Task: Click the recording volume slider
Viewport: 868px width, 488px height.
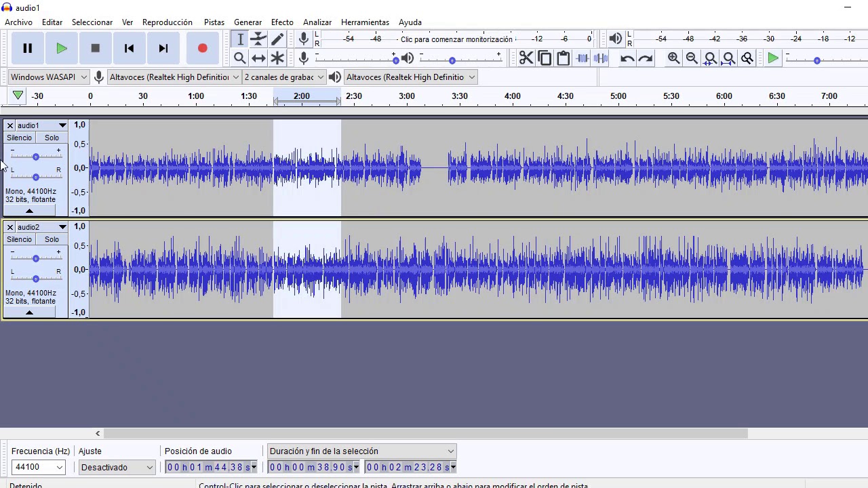Action: pyautogui.click(x=356, y=60)
